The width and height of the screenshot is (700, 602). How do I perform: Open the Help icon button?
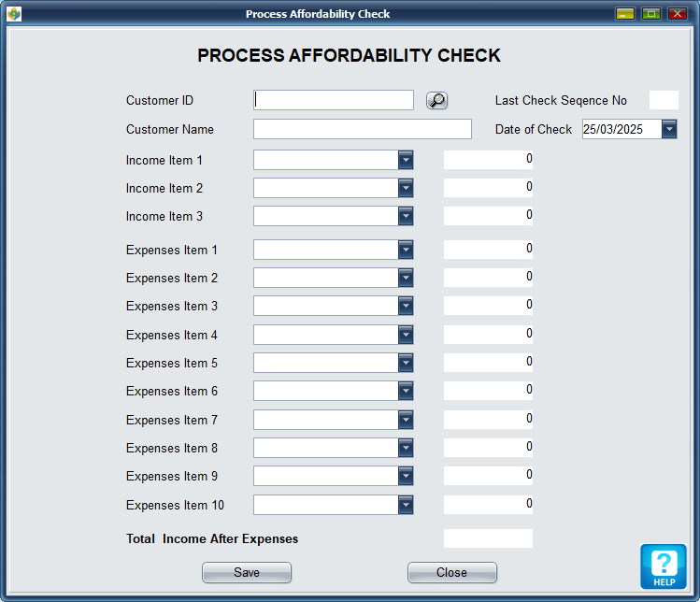[x=663, y=566]
